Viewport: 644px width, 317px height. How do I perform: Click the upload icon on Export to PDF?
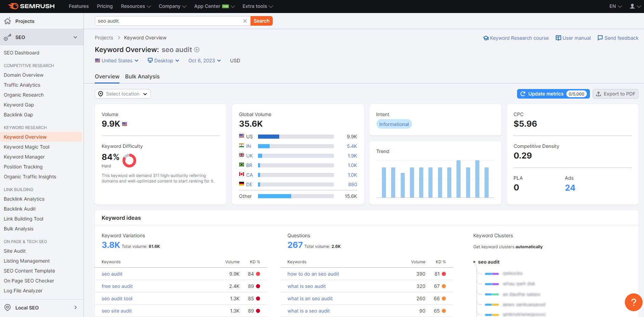598,94
